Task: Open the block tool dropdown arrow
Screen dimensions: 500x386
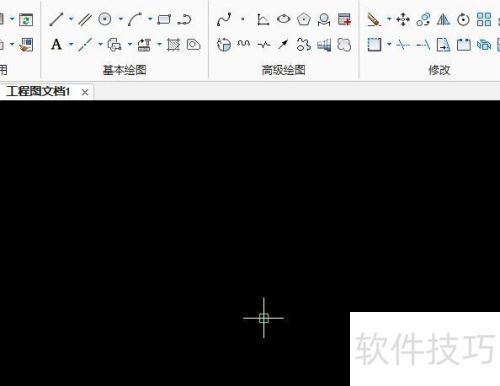Action: point(130,44)
